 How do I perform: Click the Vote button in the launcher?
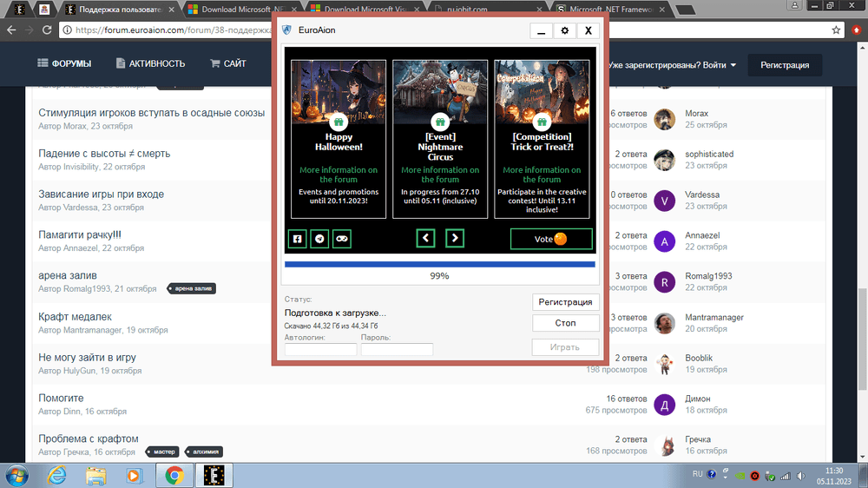551,239
